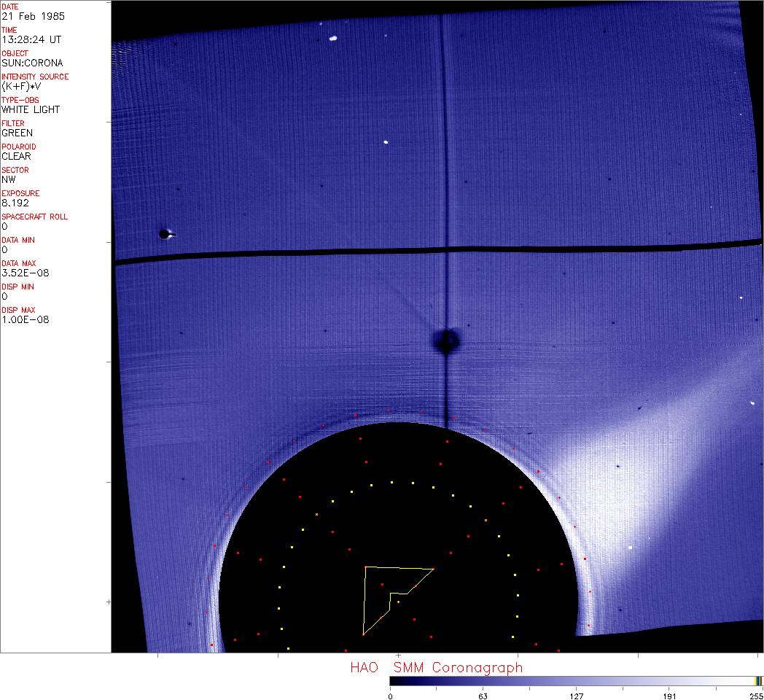Screen dimensions: 764x700
Task: Click the "SPACECRAFT ROLL" label
Action: [x=35, y=217]
